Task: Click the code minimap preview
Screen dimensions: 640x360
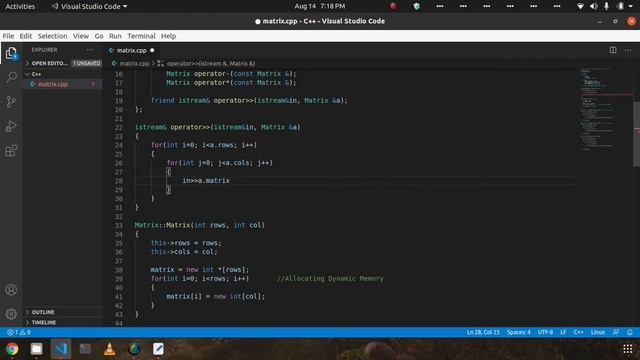Action: click(606, 109)
